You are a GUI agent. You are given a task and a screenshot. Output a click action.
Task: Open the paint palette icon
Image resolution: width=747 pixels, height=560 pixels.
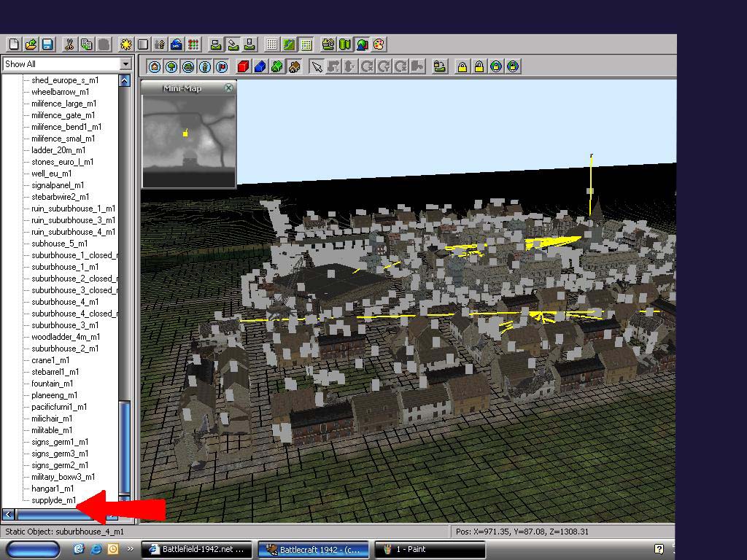[379, 44]
